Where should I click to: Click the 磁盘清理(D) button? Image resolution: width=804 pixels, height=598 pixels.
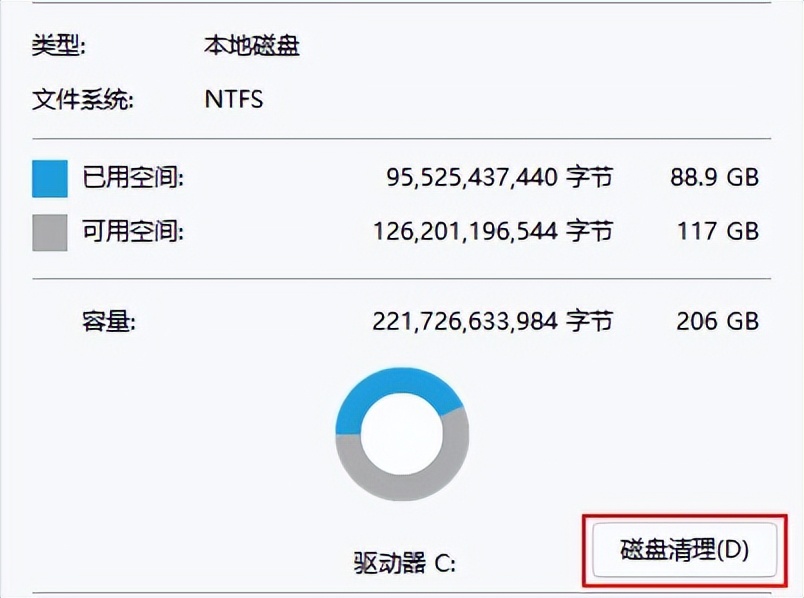685,549
